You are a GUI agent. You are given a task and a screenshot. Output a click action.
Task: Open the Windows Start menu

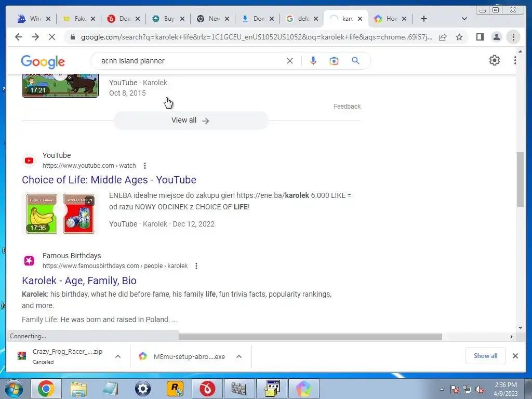coord(14,389)
